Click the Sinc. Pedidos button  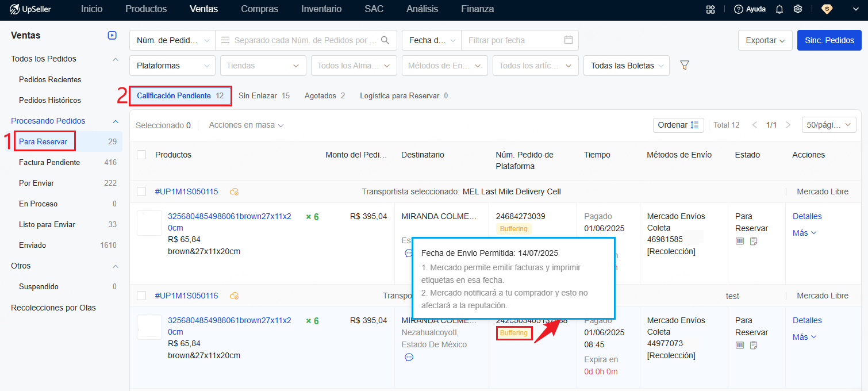[x=829, y=40]
